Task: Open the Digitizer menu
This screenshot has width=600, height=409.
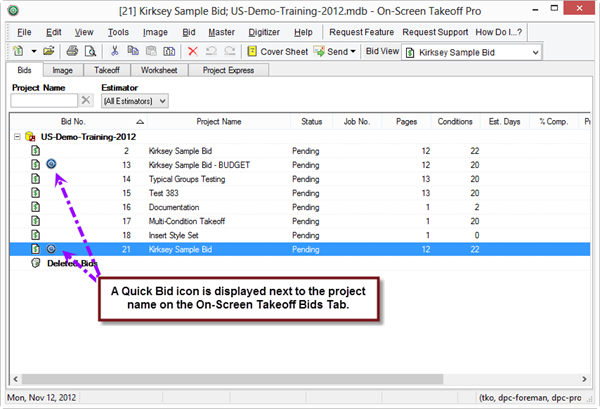Action: point(264,33)
